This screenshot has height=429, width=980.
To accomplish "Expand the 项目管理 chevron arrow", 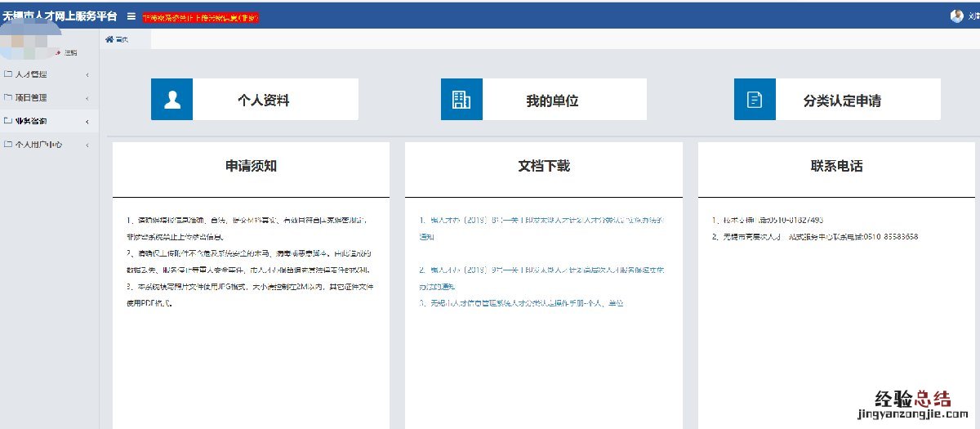I will [87, 98].
